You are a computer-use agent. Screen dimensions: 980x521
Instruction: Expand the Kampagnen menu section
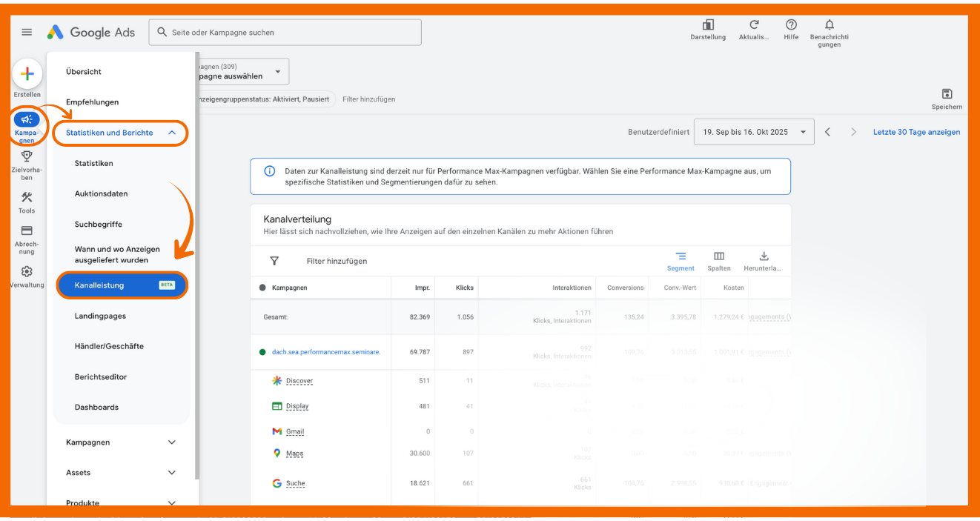pos(172,442)
